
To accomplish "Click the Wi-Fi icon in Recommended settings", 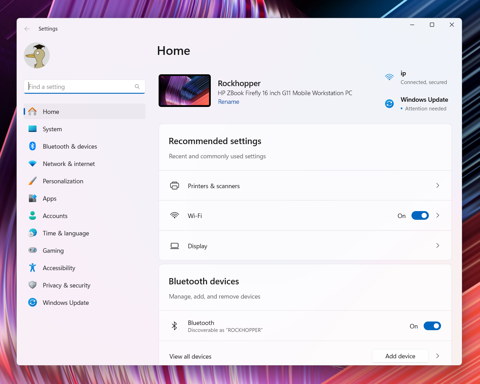I will [174, 215].
